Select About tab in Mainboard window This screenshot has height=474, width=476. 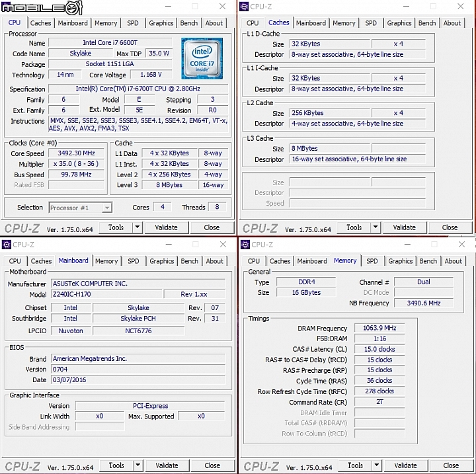pyautogui.click(x=215, y=261)
